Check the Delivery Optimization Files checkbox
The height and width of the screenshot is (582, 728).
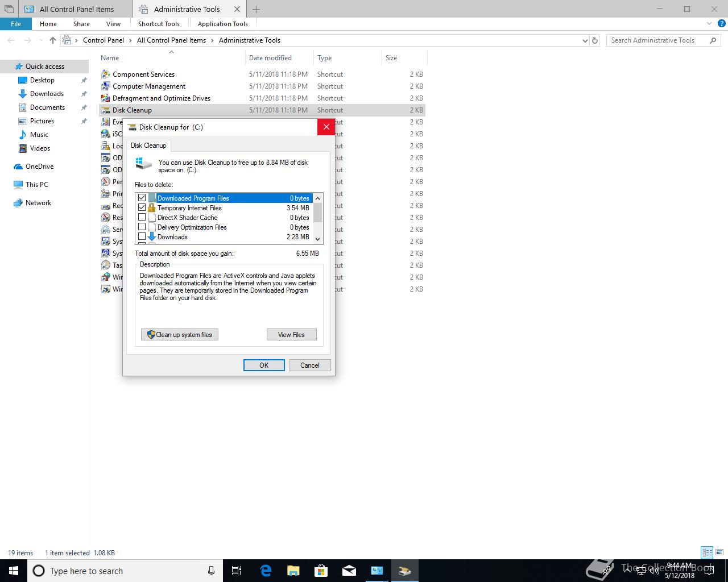tap(142, 227)
